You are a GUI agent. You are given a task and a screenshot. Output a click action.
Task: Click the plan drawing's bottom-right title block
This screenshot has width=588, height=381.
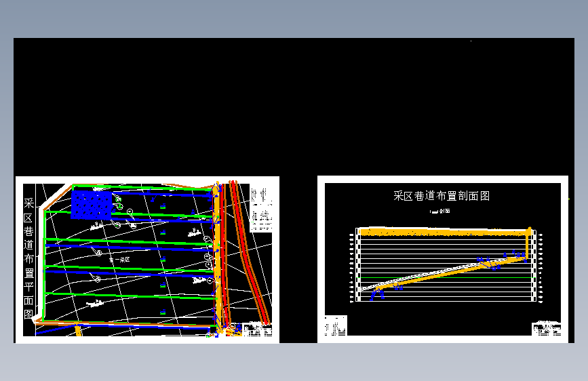(257, 329)
